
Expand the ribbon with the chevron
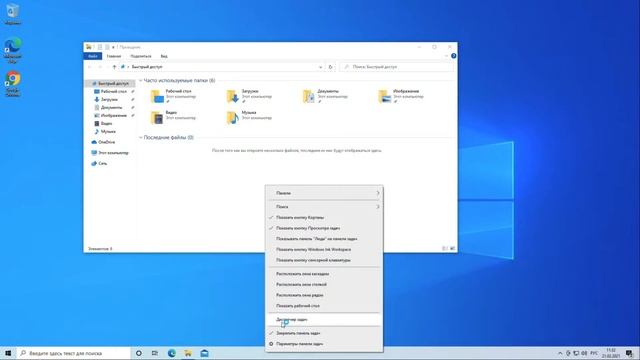[x=446, y=56]
